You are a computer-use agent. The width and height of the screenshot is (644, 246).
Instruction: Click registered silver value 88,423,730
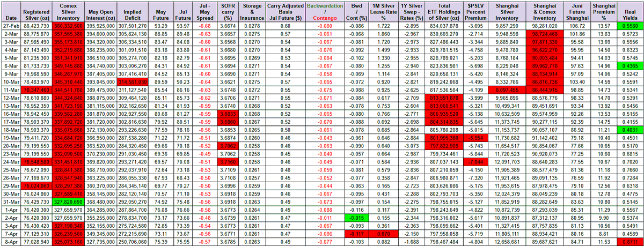click(38, 26)
